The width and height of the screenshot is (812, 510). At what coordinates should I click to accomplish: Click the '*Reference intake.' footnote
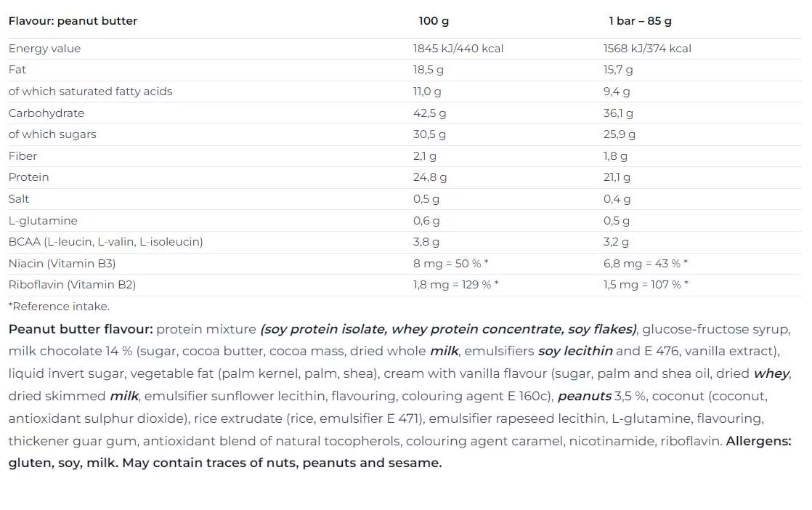[59, 307]
